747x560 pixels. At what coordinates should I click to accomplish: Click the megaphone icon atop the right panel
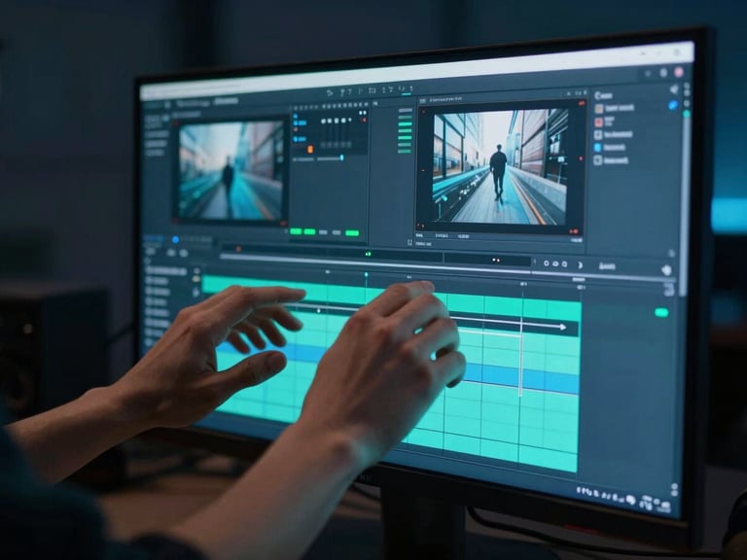pos(674,89)
